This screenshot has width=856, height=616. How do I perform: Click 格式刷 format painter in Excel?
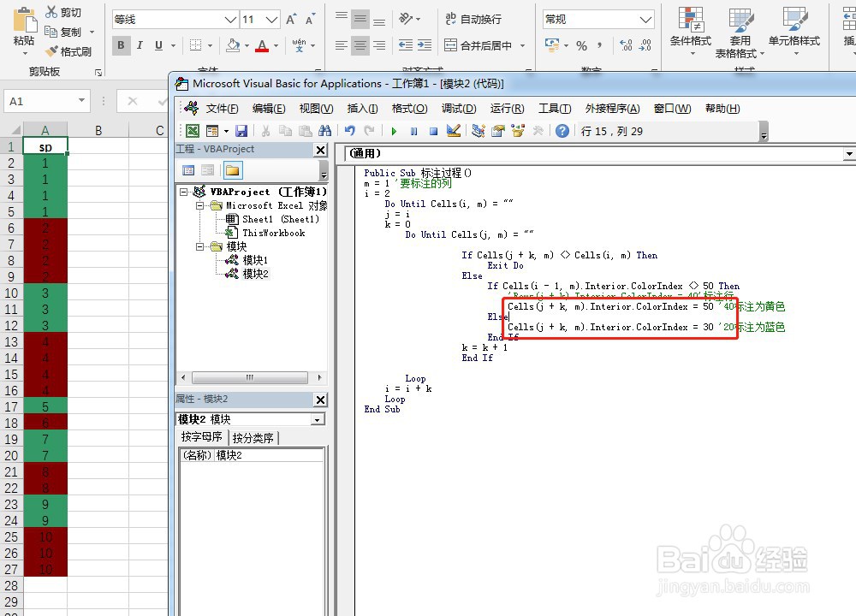[x=68, y=52]
